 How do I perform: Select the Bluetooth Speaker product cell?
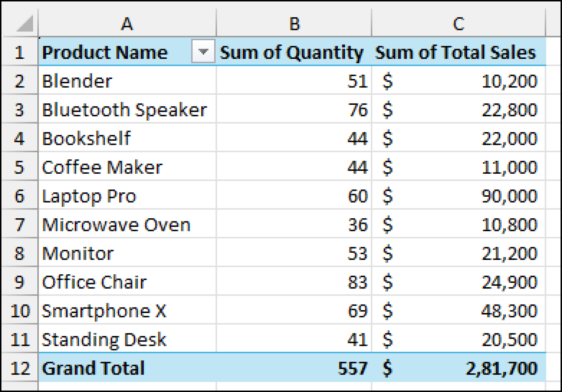point(124,110)
